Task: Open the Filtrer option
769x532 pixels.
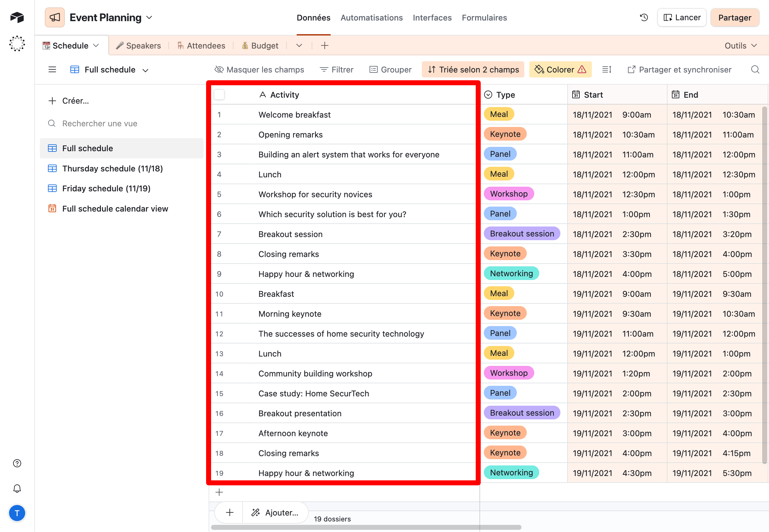Action: [337, 70]
